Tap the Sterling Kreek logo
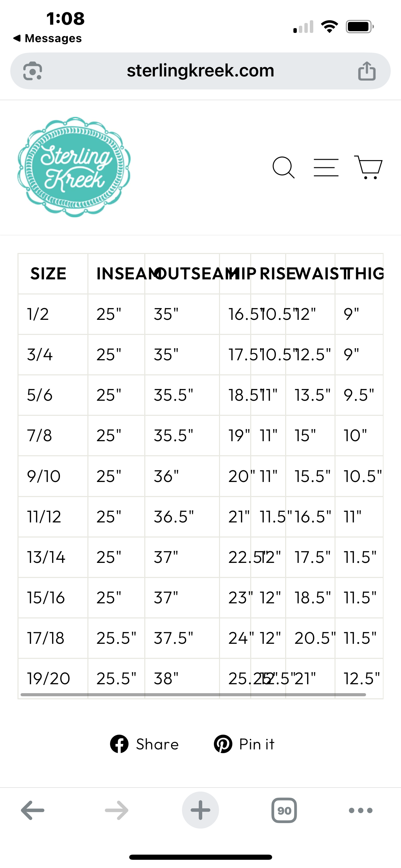Viewport: 401px width, 868px height. coord(74,167)
